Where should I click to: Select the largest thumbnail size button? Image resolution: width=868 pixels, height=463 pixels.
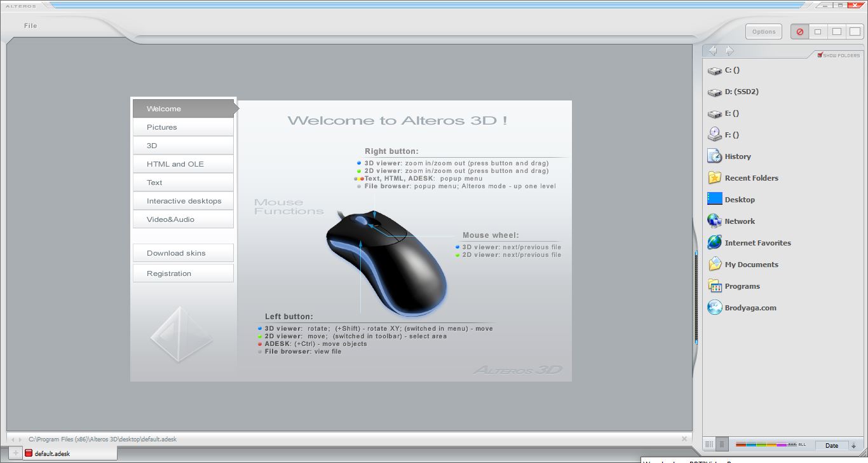(855, 31)
